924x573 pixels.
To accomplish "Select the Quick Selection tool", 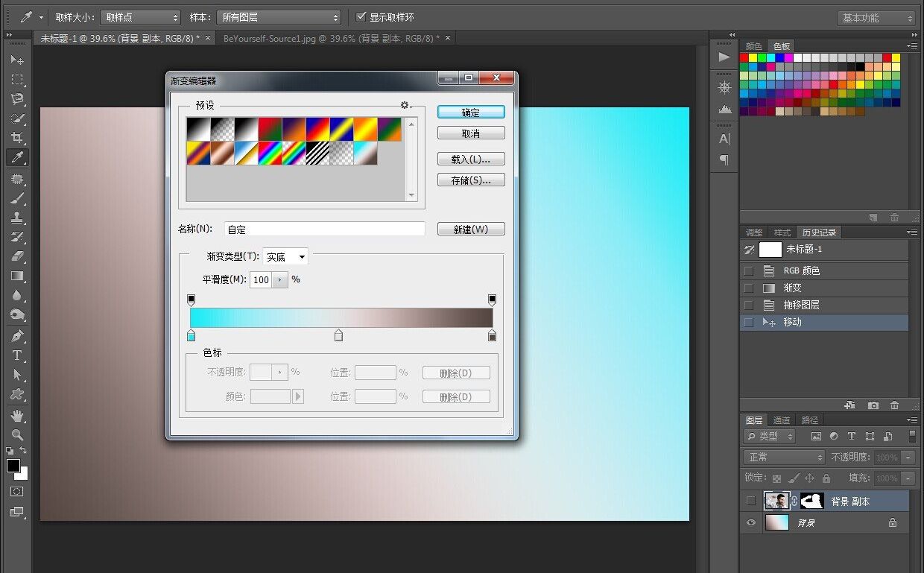I will (17, 118).
